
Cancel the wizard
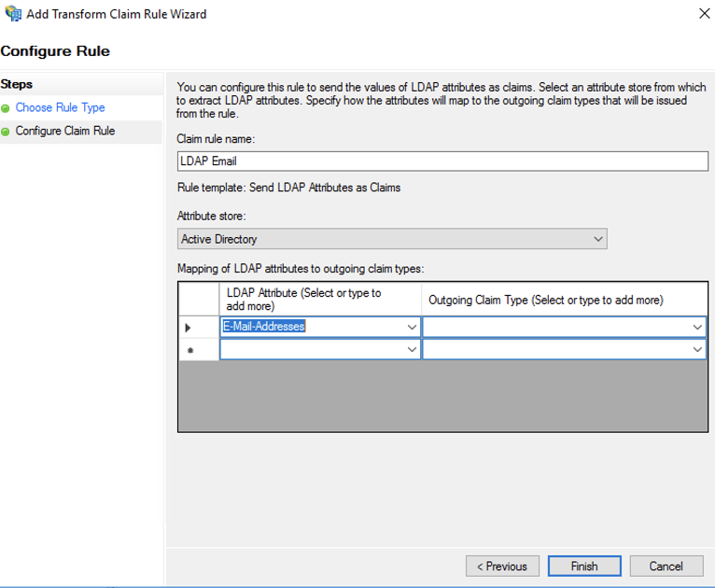click(x=666, y=567)
